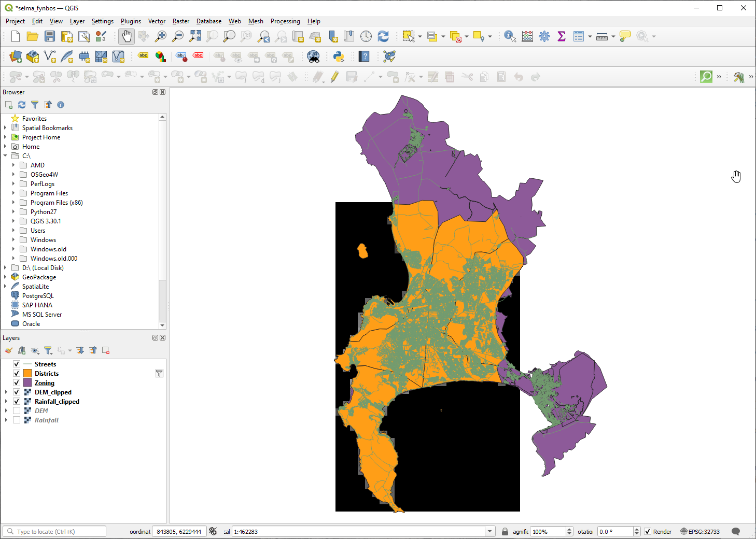This screenshot has height=539, width=756.
Task: Click the Filter Legend funnel icon
Action: coord(48,351)
